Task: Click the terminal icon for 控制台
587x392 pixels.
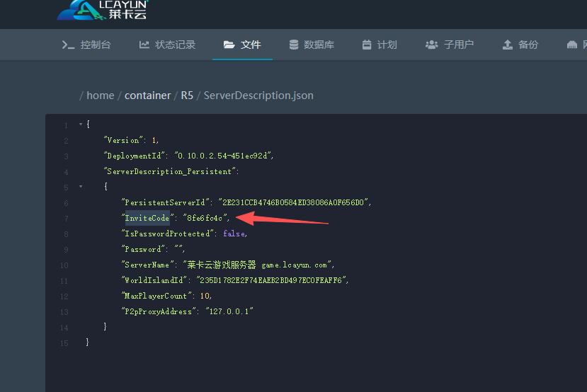Action: pyautogui.click(x=68, y=45)
